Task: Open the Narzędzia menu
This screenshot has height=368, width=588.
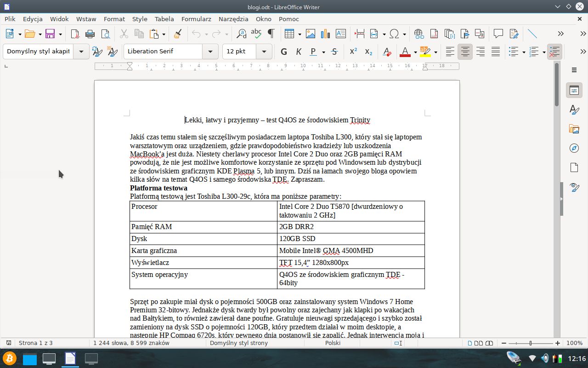Action: click(233, 19)
